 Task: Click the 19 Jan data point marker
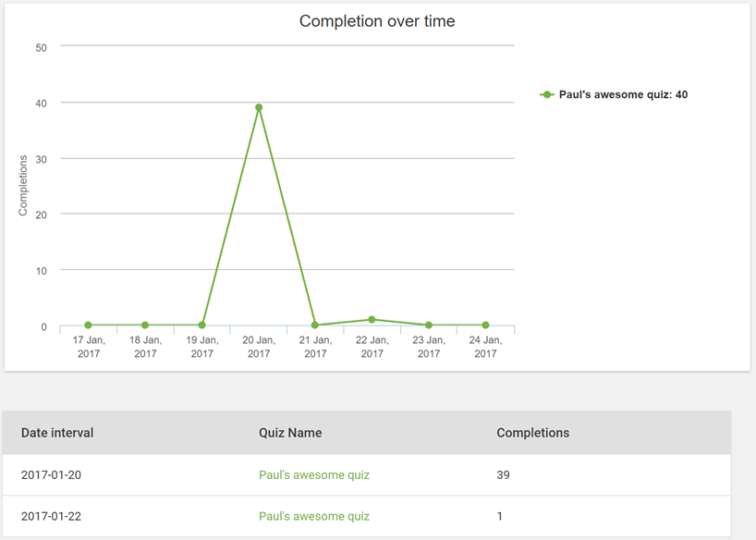click(x=202, y=325)
